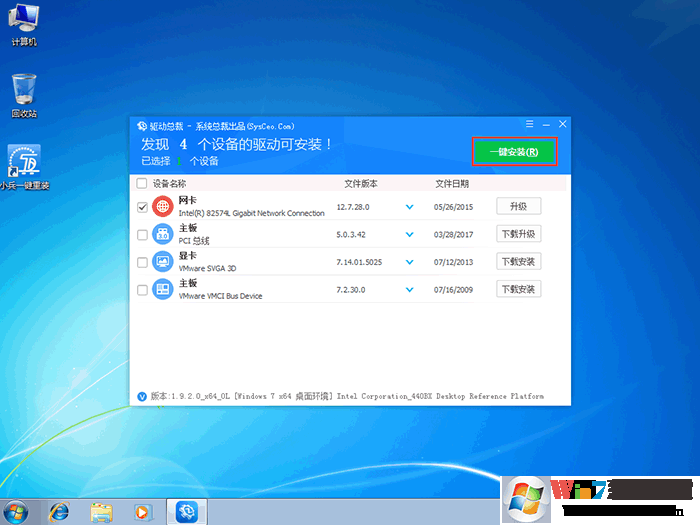Expand version dropdown for VMware VMCI 7.2.30.0
Viewport: 700px width, 525px height.
point(409,290)
